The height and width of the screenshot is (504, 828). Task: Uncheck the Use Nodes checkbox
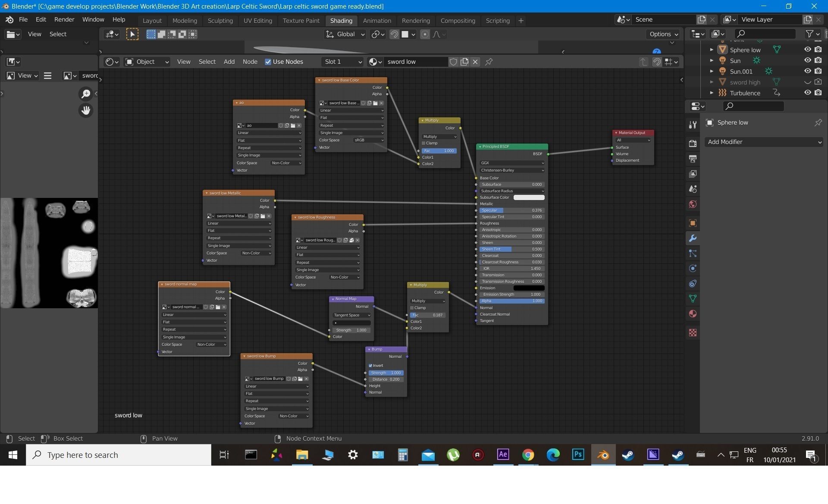coord(268,62)
